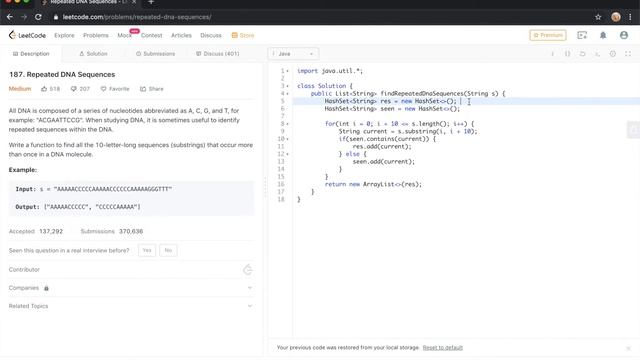The image size is (640, 360).
Task: Click the side feedback tab at editor edge
Action: coord(634,130)
